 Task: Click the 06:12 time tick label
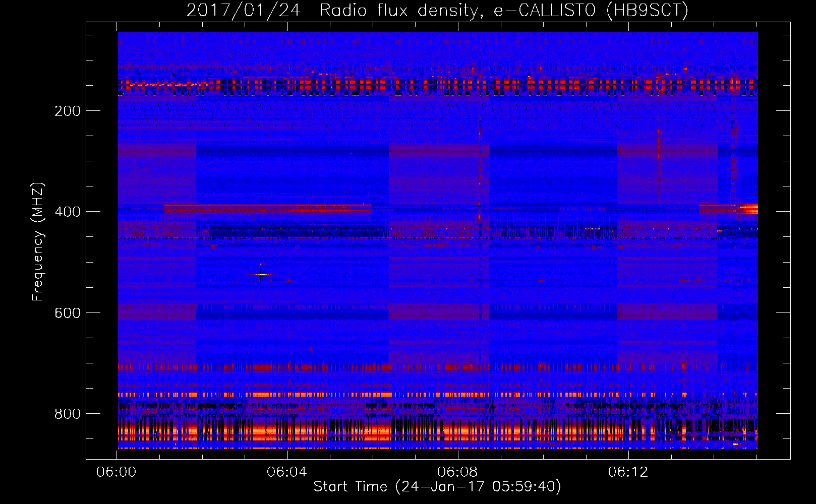[x=628, y=472]
